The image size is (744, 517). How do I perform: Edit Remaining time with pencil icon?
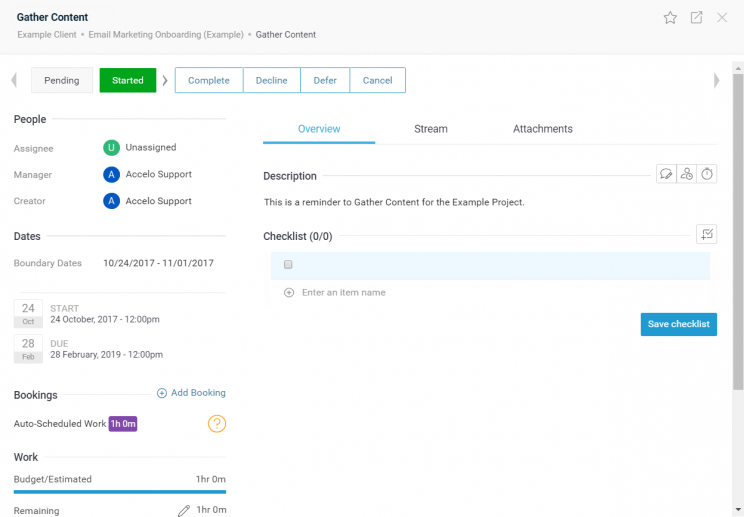click(183, 511)
